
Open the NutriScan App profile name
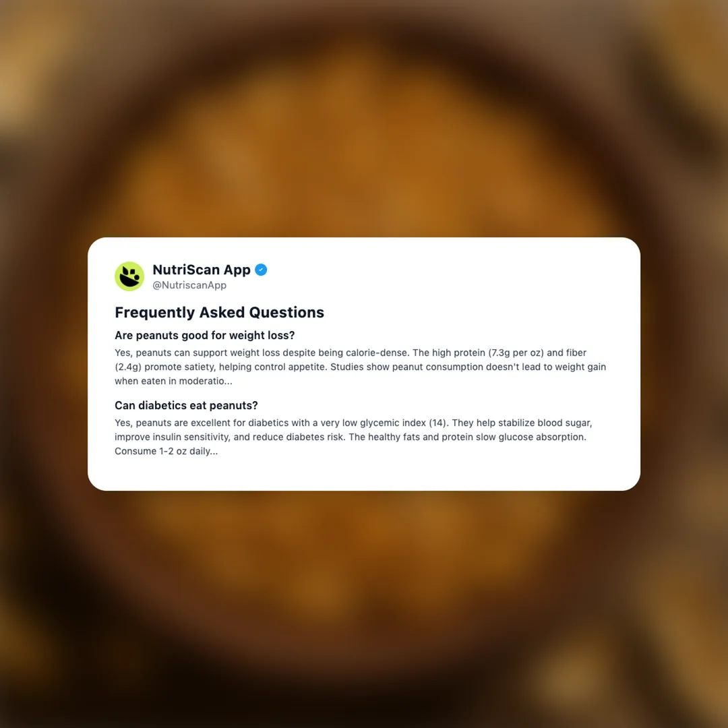[202, 270]
